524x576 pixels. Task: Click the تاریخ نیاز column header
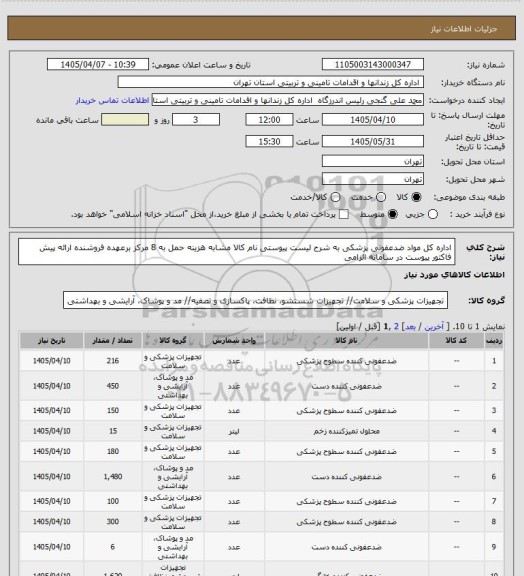51,341
